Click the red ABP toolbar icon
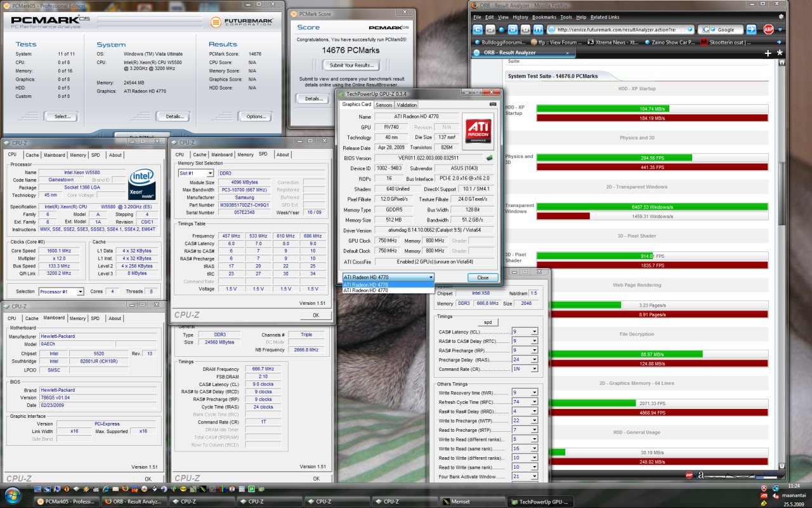Viewport: 812px width, 508px height. point(768,30)
